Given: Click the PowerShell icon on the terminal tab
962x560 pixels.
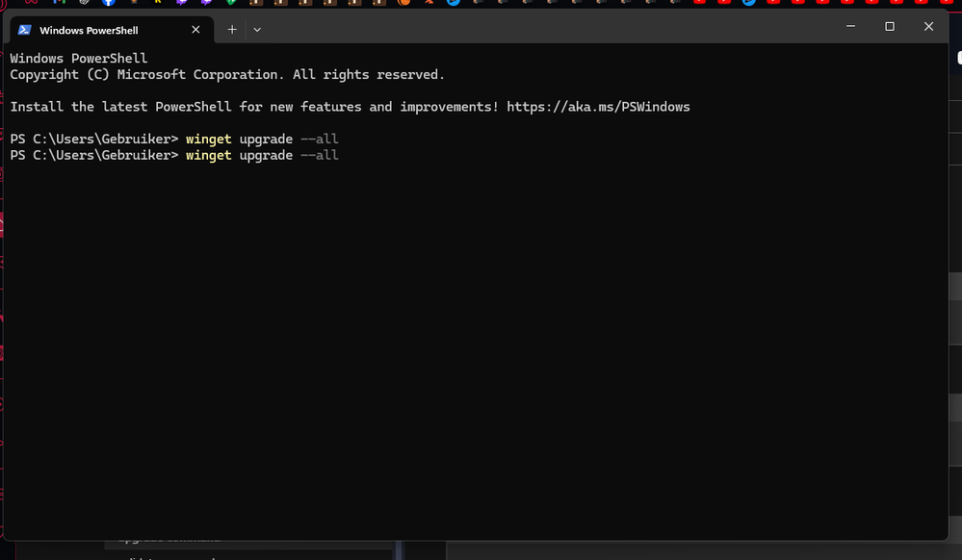Looking at the screenshot, I should click(24, 29).
